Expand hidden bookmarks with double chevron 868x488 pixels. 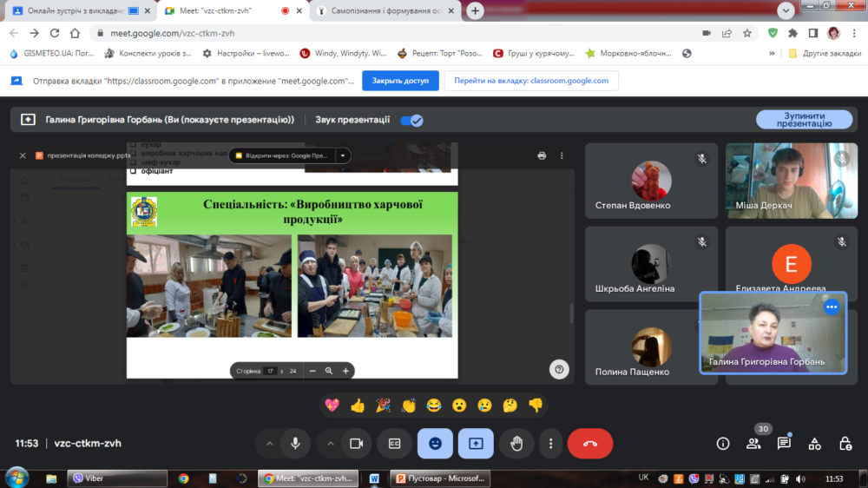coord(772,54)
